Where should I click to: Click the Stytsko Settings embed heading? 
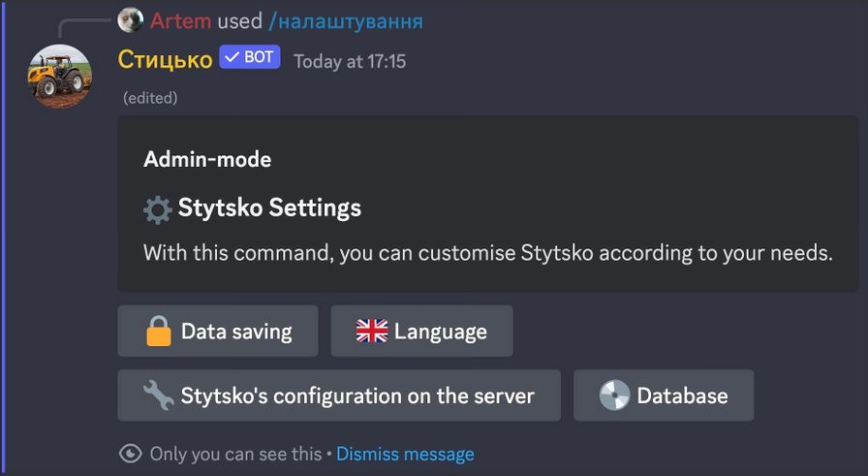tap(269, 207)
